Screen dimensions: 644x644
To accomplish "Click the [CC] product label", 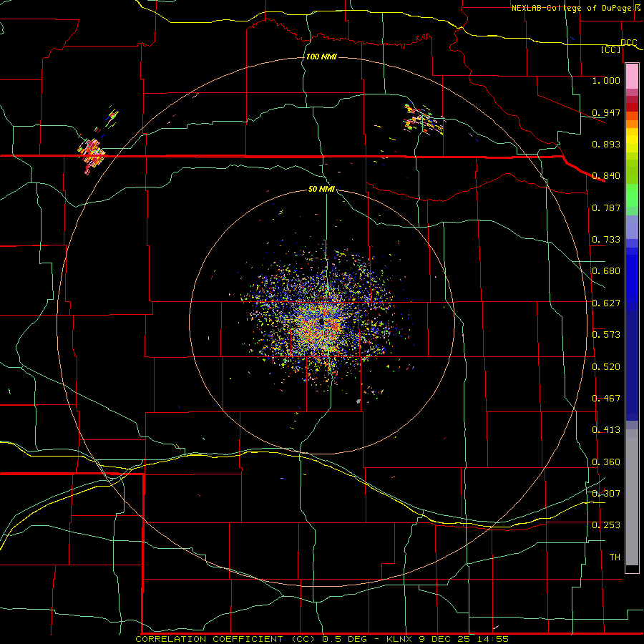I will (x=611, y=49).
